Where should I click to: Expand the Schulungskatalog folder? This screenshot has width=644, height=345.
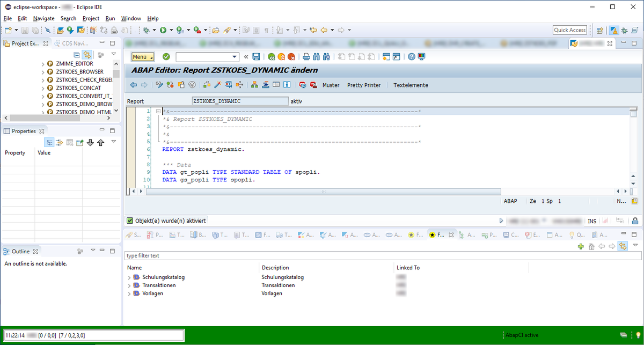129,277
